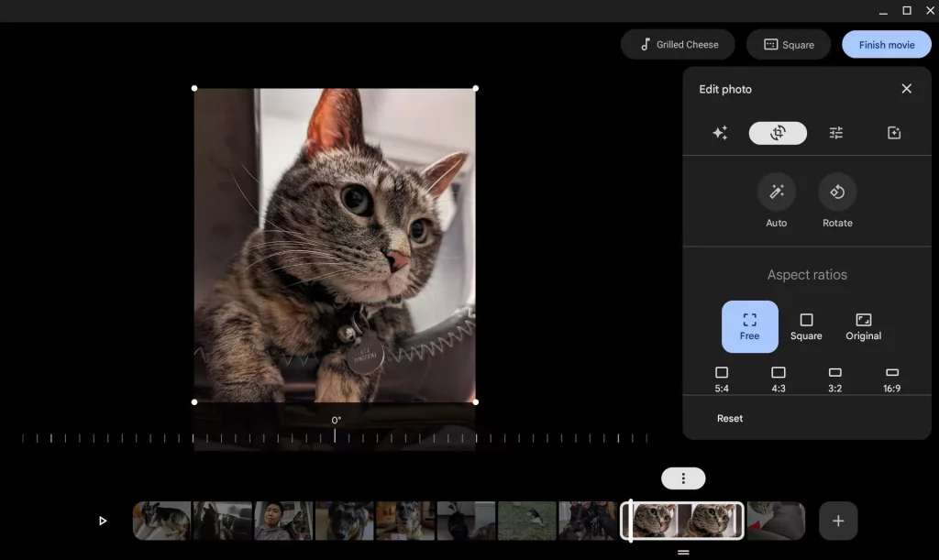The image size is (939, 560).
Task: Select the Square crop aspect ratio
Action: [806, 326]
